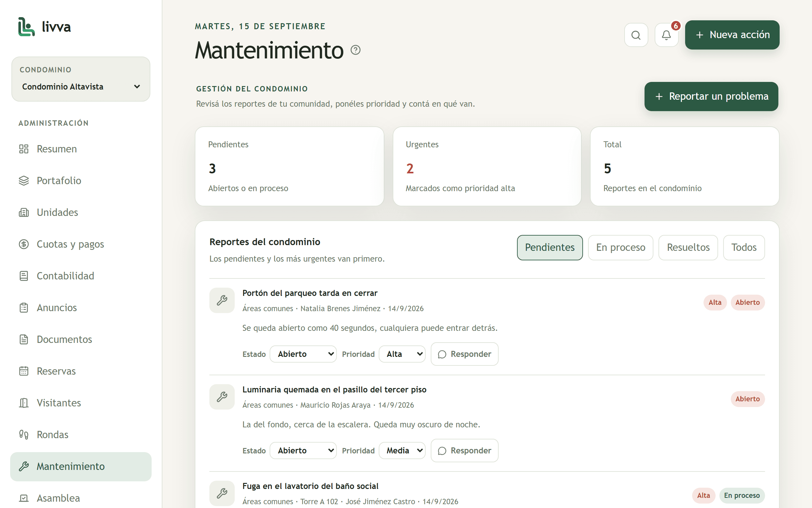Click the Abierto badge on Luminaria report
The height and width of the screenshot is (508, 812).
(748, 399)
